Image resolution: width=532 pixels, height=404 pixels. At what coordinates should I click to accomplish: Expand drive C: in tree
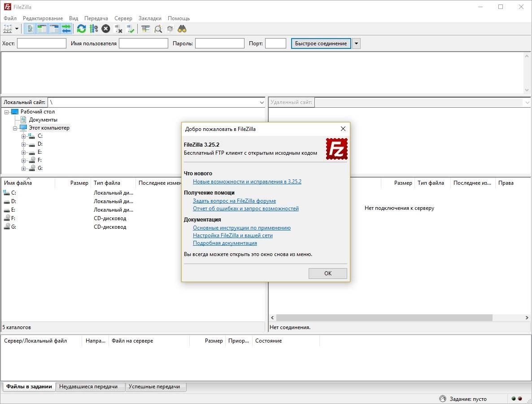click(x=23, y=136)
